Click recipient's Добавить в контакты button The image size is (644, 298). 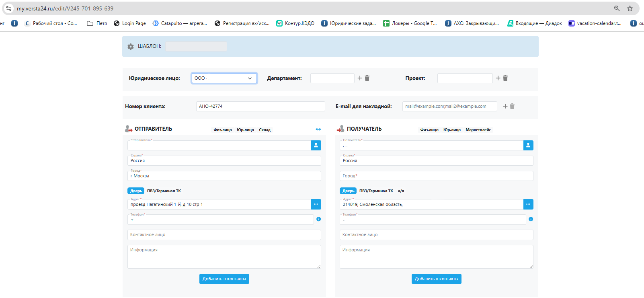436,279
